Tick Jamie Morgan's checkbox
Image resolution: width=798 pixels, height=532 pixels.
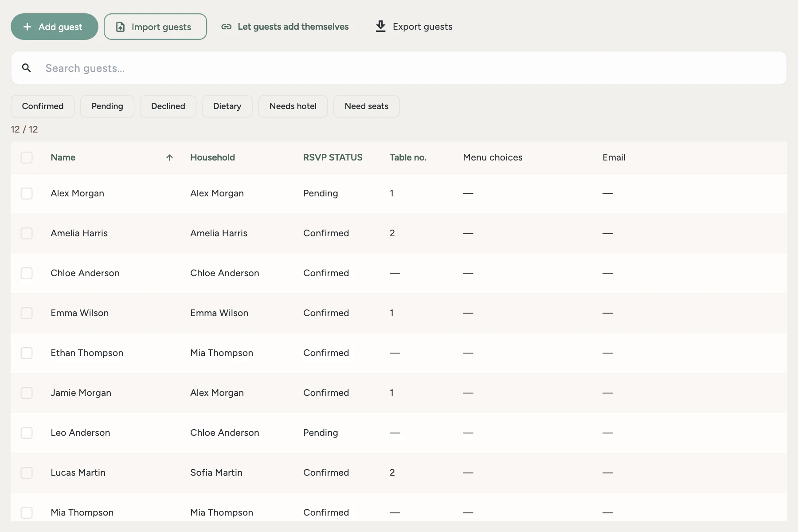[27, 393]
